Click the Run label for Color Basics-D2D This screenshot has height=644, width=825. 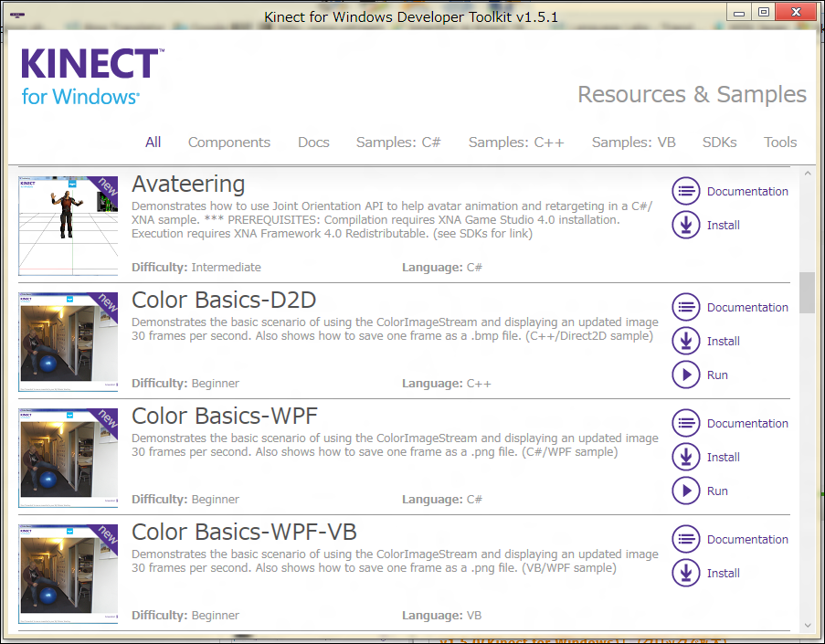tap(718, 375)
